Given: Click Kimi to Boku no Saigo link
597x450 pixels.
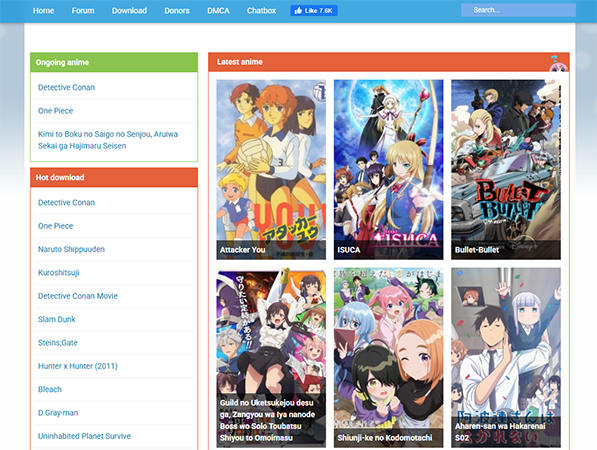Looking at the screenshot, I should [x=108, y=140].
